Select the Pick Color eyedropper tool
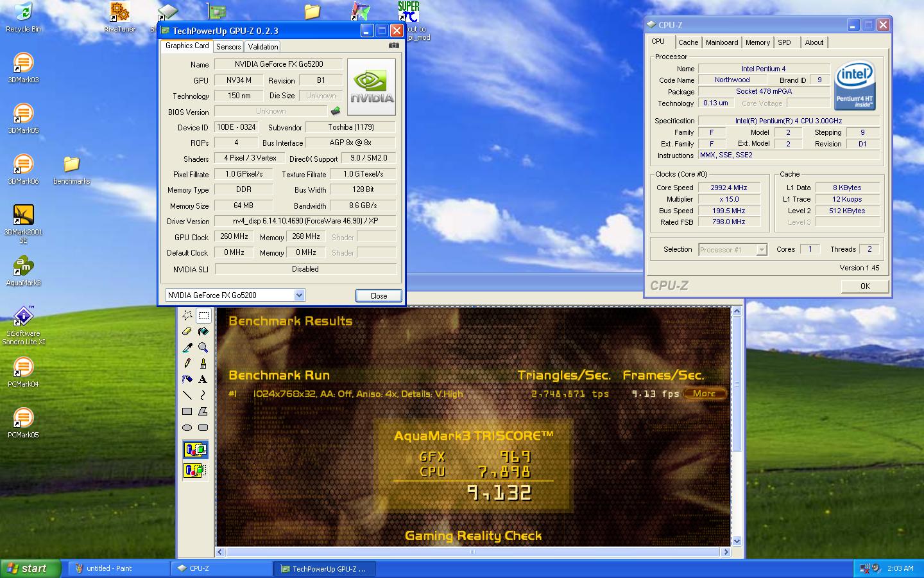 (187, 347)
